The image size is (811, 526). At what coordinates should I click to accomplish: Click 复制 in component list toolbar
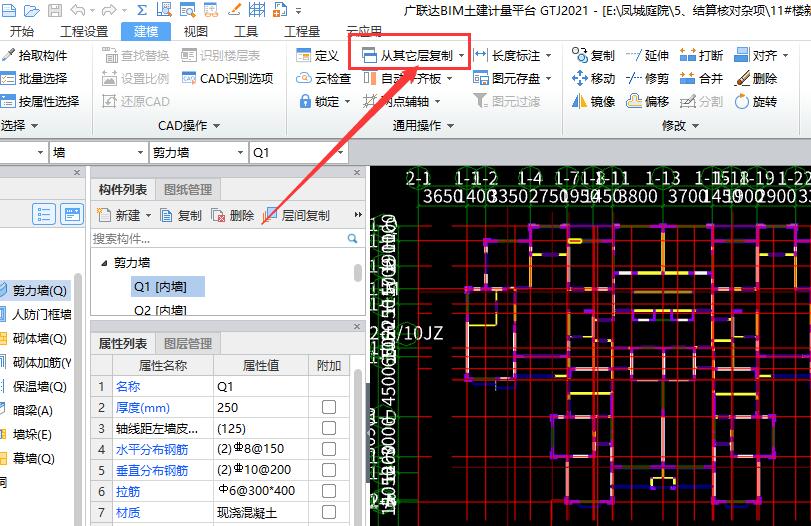coord(181,215)
